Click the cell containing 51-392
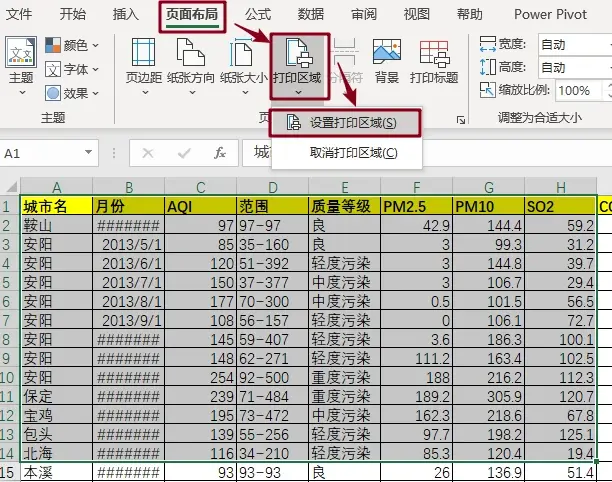 (273, 263)
